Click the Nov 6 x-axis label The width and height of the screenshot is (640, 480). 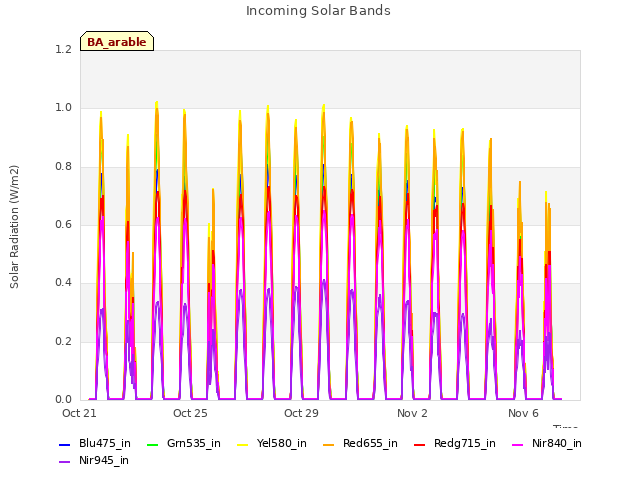[523, 413]
